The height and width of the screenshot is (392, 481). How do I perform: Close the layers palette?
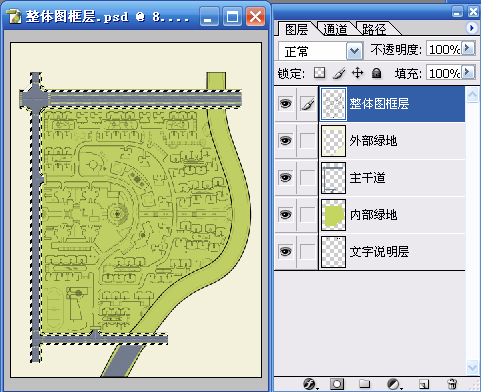[x=473, y=12]
